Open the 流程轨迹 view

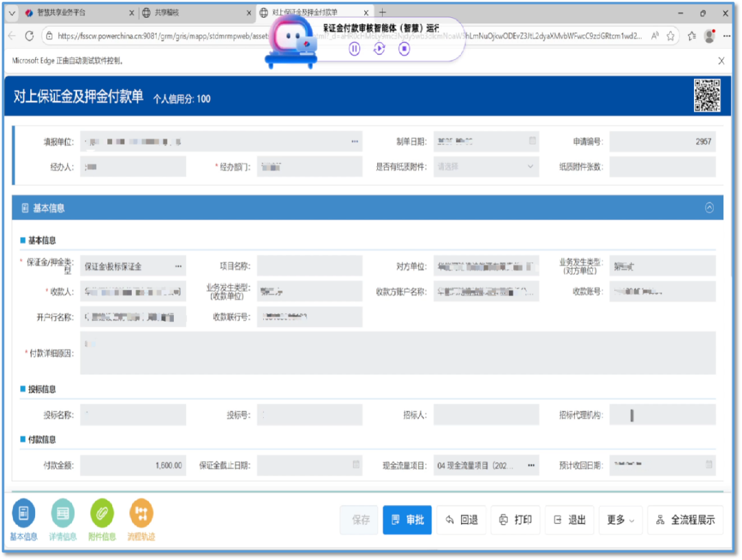click(141, 519)
